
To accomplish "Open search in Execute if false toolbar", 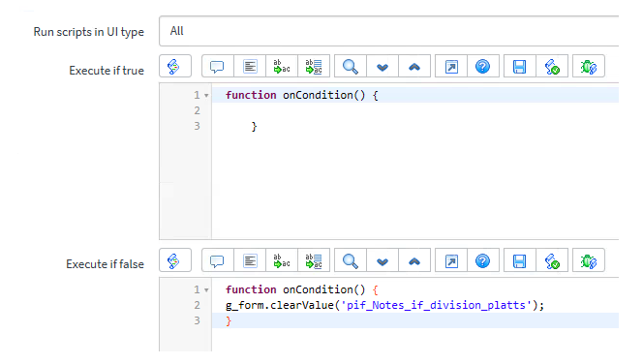I will [x=351, y=260].
